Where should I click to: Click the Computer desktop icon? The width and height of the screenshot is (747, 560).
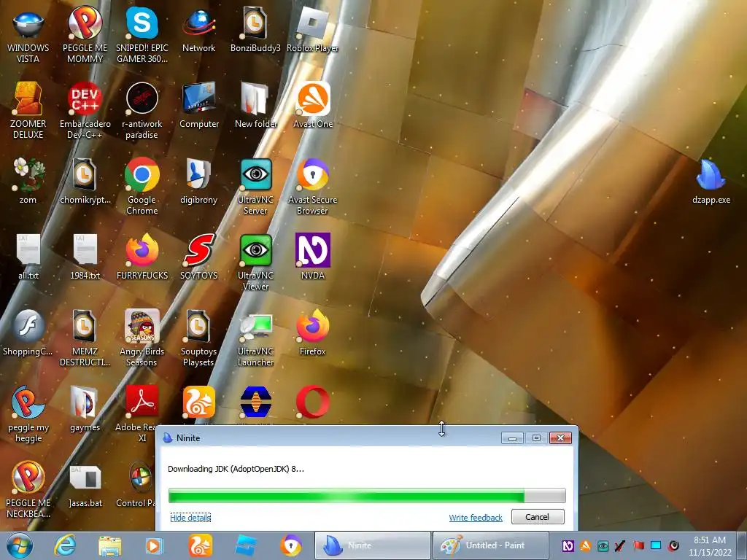click(198, 106)
